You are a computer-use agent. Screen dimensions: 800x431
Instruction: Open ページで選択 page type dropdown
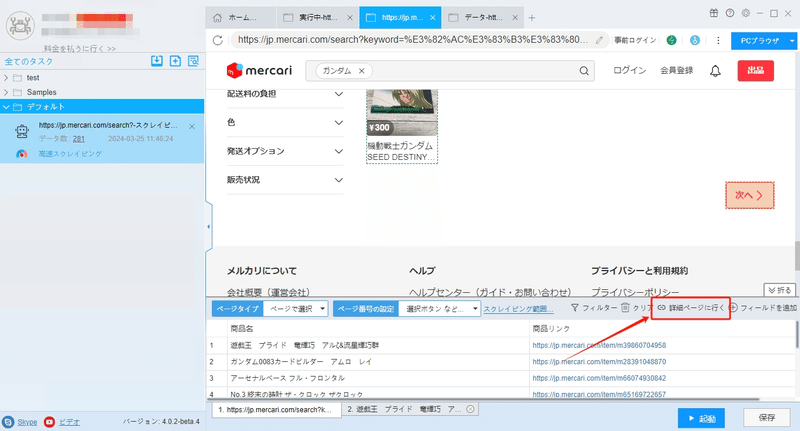pos(296,309)
